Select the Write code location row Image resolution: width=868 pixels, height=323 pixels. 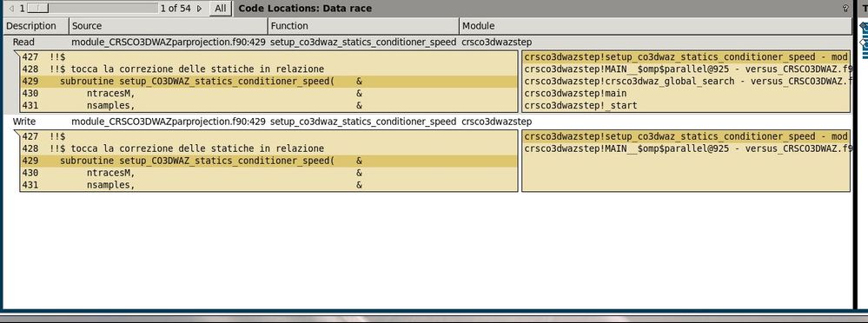(x=427, y=122)
